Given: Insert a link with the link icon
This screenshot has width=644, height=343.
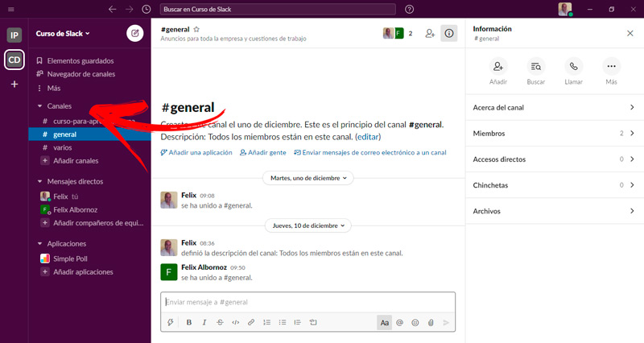Looking at the screenshot, I should point(251,322).
